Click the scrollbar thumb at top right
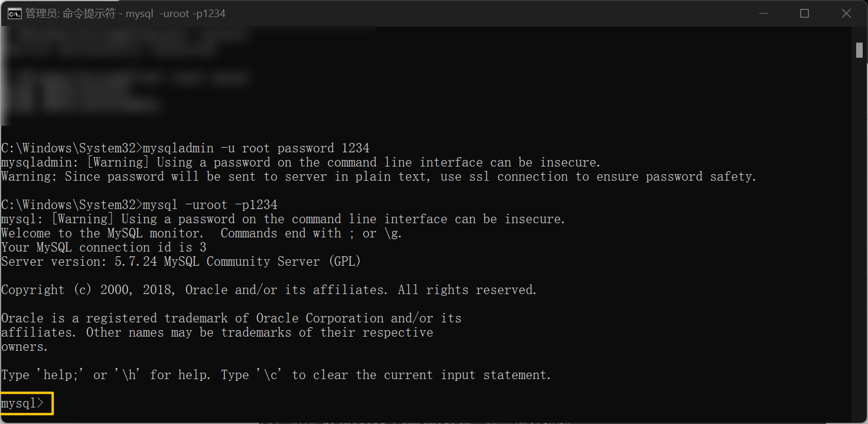Image resolution: width=868 pixels, height=424 pixels. [859, 50]
